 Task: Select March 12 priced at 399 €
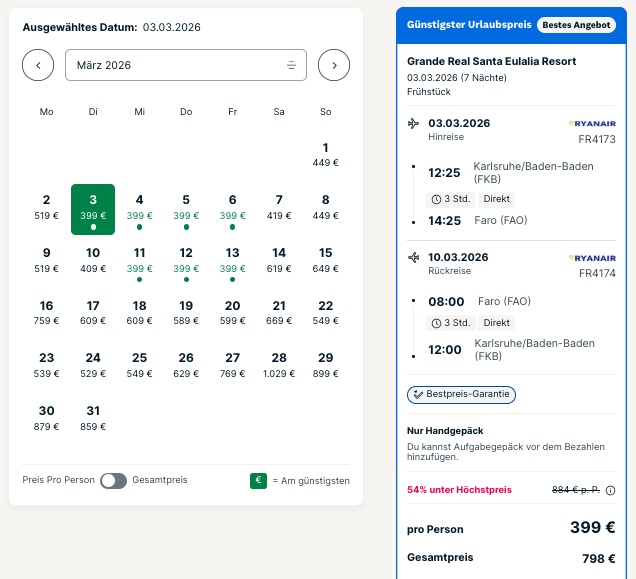[x=186, y=260]
